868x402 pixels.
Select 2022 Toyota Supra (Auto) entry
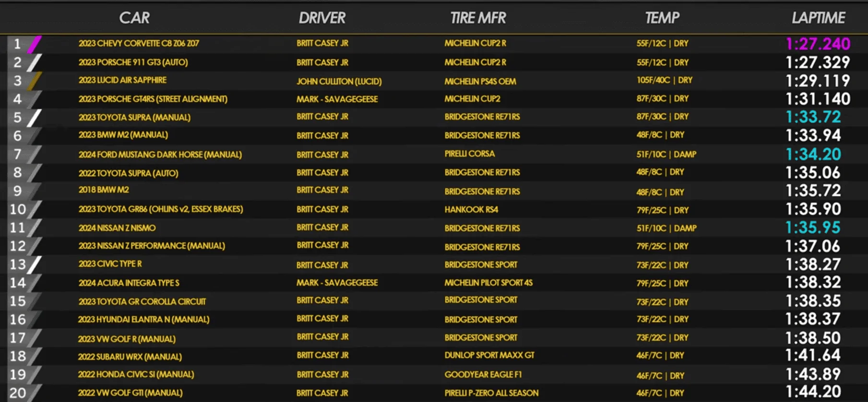tap(128, 173)
